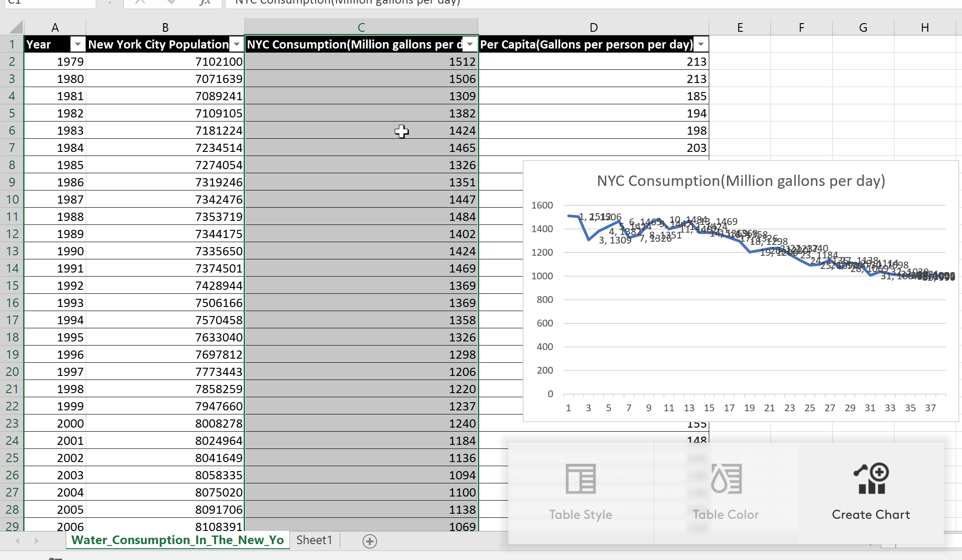Click year cell 1986
Screen dimensions: 962x560
pyautogui.click(x=55, y=182)
